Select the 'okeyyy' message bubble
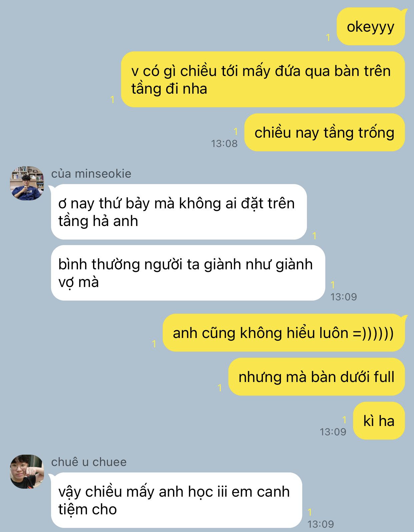Screen dimensions: 414x532 [371, 26]
